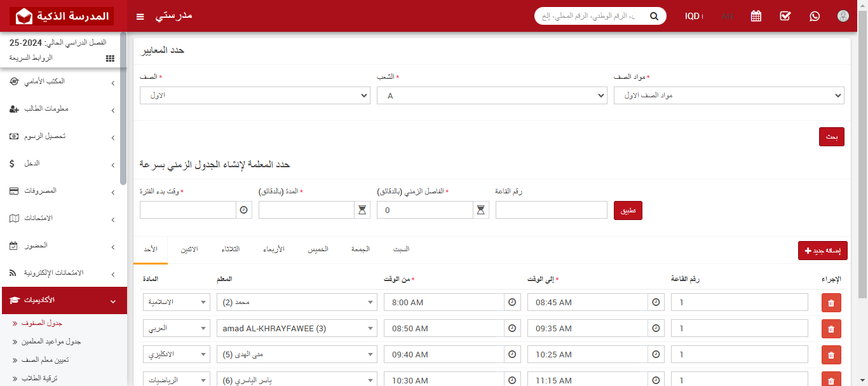
Task: Click the رقم القاعة room number input field
Action: click(x=551, y=209)
